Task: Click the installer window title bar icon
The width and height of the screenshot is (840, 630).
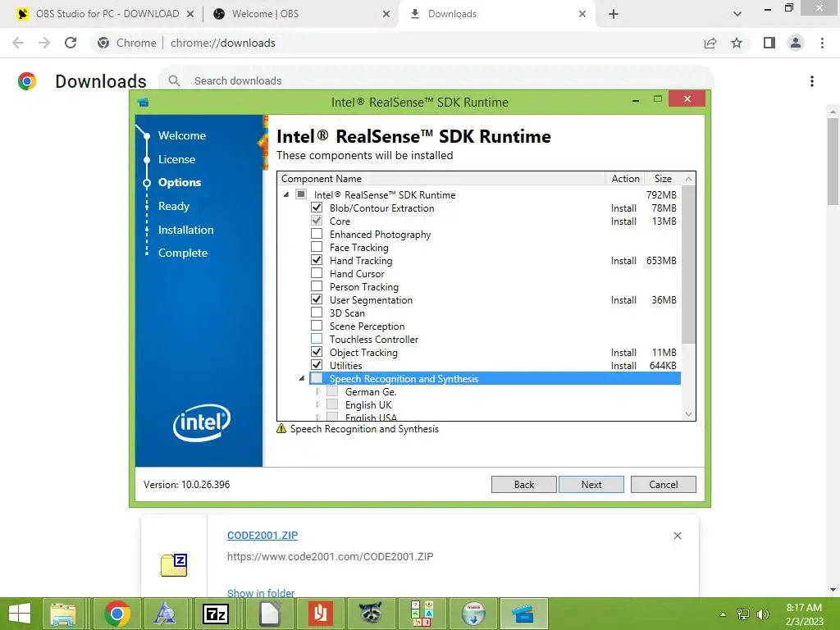Action: pyautogui.click(x=143, y=102)
